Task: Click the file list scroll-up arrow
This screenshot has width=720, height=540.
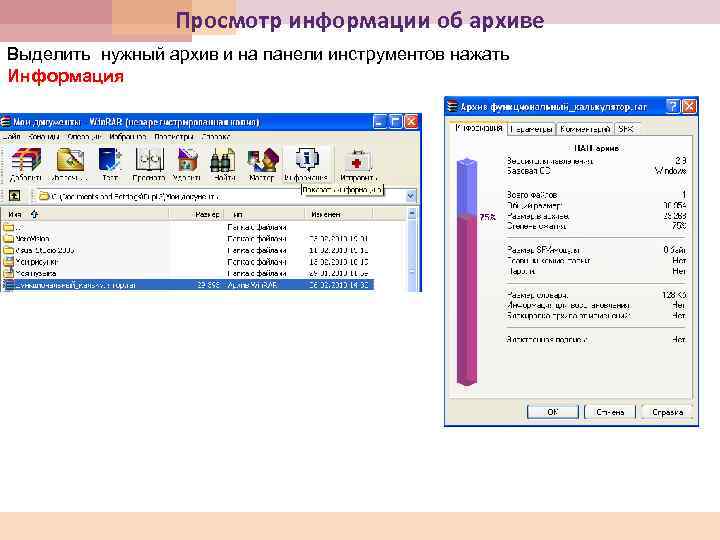Action: coord(412,214)
